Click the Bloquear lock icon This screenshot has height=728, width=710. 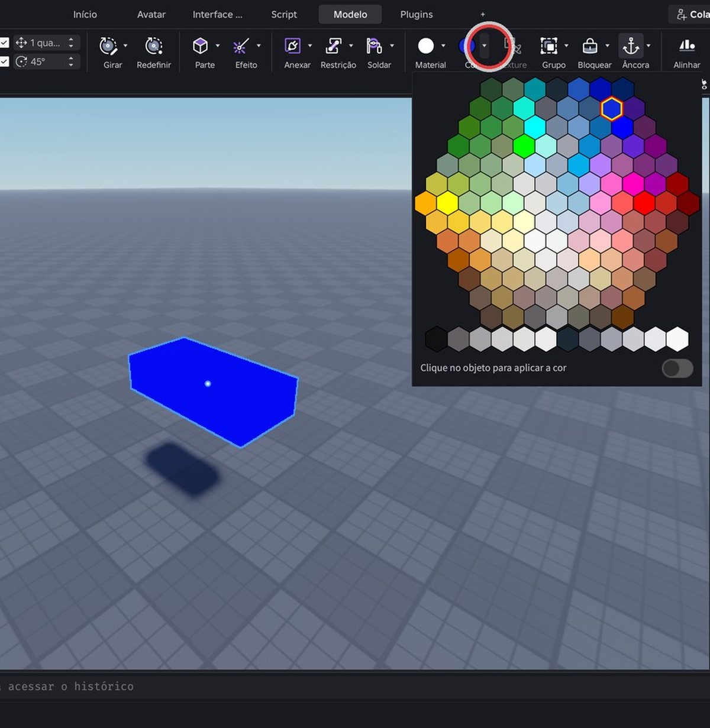click(590, 46)
